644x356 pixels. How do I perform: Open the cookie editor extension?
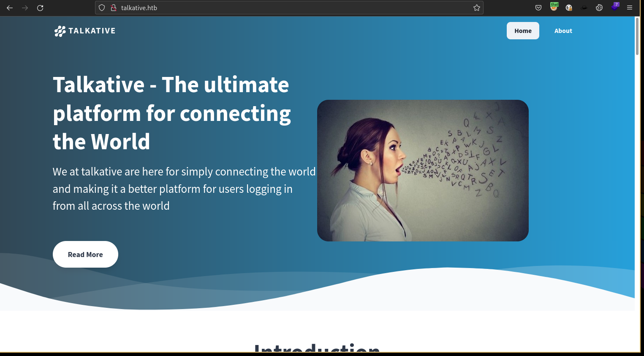click(599, 8)
